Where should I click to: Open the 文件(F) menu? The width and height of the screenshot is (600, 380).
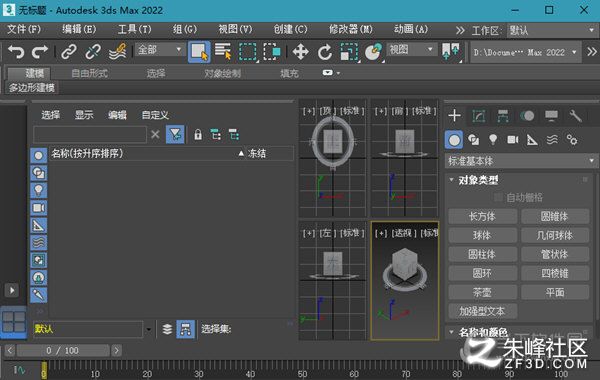click(24, 29)
